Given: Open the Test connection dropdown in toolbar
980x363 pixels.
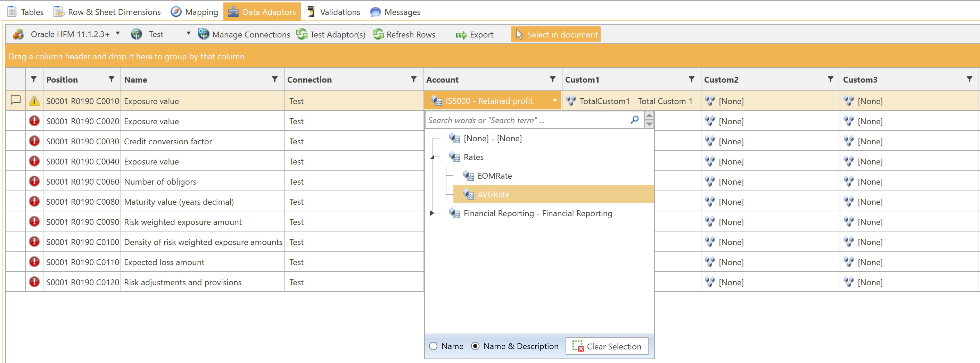Looking at the screenshot, I should [188, 33].
